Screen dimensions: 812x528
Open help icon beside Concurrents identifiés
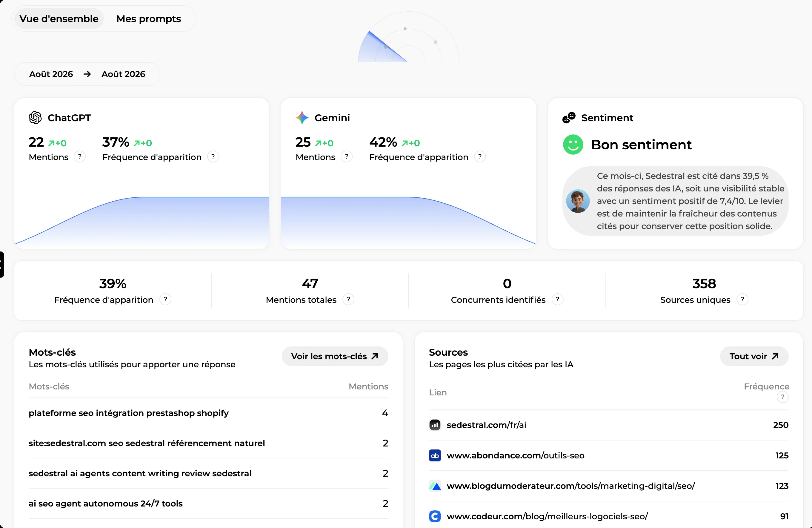click(x=557, y=299)
